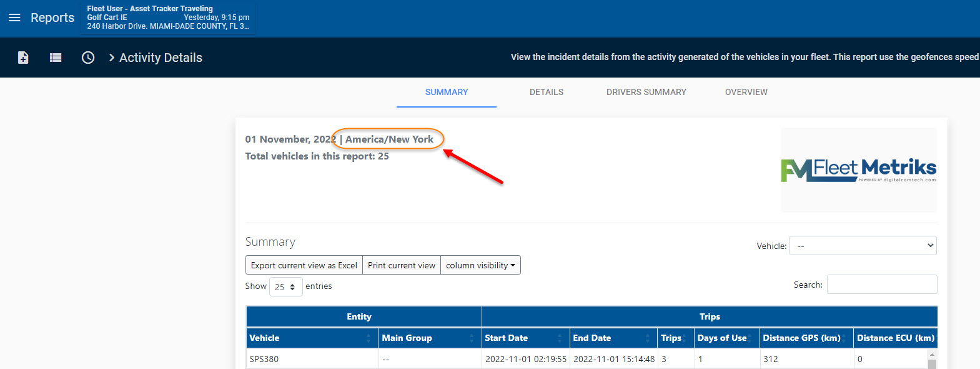Image resolution: width=980 pixels, height=369 pixels.
Task: Open the Drivers Summary tab
Action: coord(646,92)
